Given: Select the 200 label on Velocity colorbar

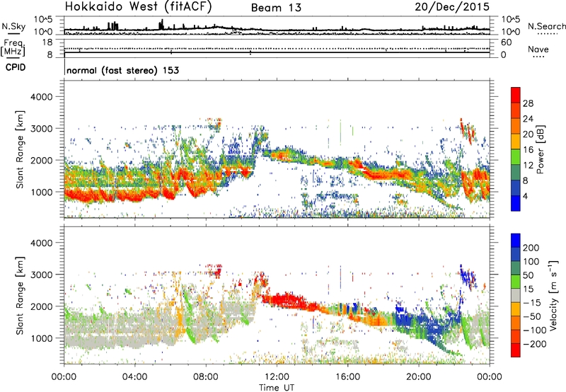Looking at the screenshot, I should pyautogui.click(x=531, y=248).
